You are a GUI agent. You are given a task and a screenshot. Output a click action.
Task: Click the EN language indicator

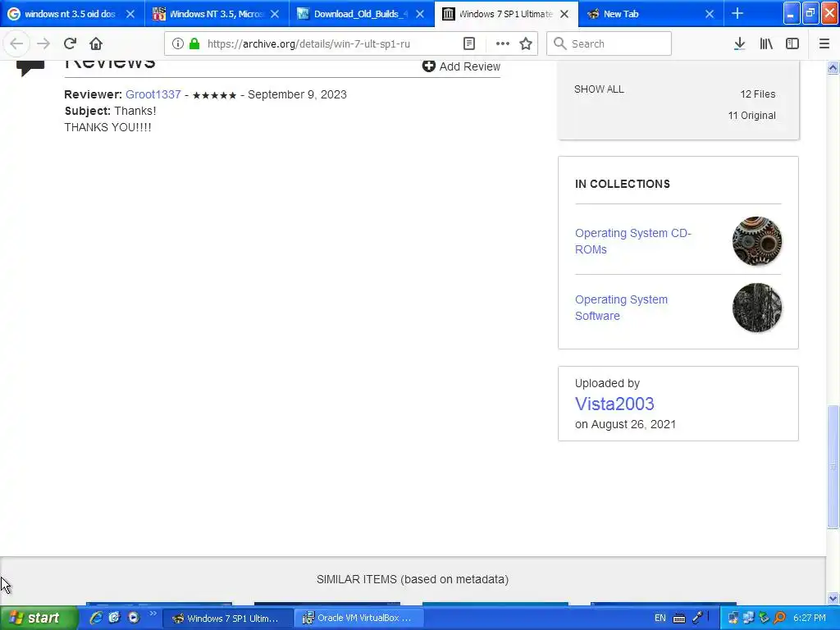point(660,618)
